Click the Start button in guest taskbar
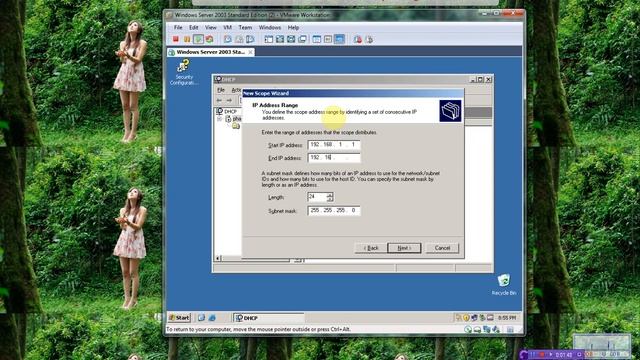Screen dimensions: 640x360 pos(180,318)
